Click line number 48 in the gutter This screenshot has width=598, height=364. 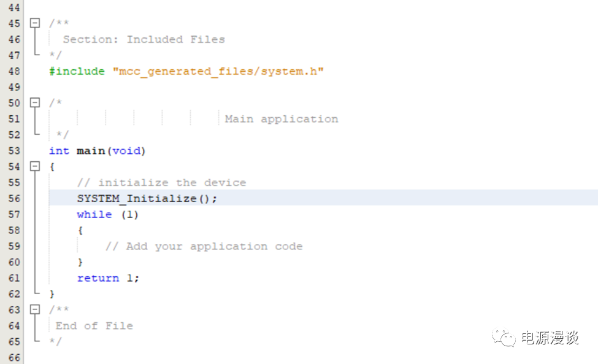[x=13, y=71]
